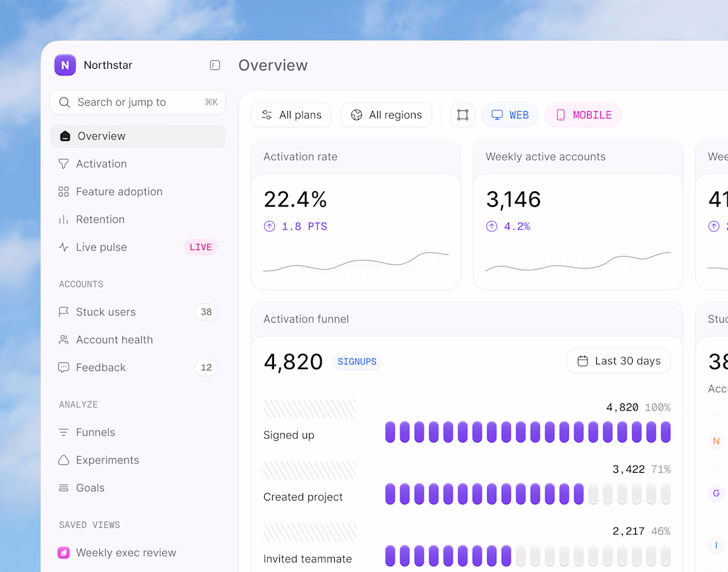Screen dimensions: 728x572
Task: Click the frame selection icon button
Action: [x=463, y=115]
